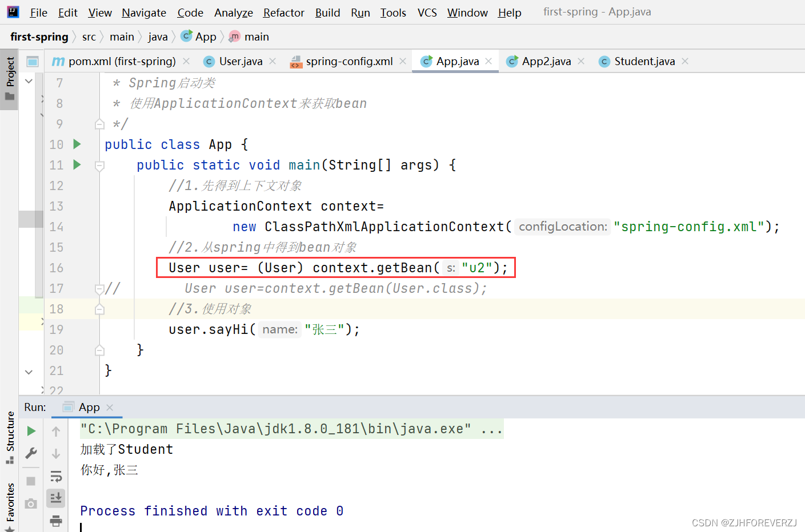Close the User.java tab

pos(273,61)
